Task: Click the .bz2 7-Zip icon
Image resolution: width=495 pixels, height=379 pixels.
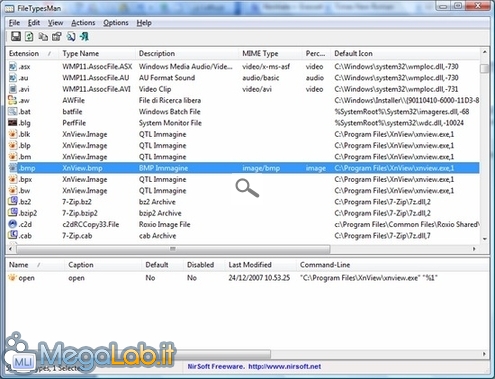Action: [x=13, y=202]
